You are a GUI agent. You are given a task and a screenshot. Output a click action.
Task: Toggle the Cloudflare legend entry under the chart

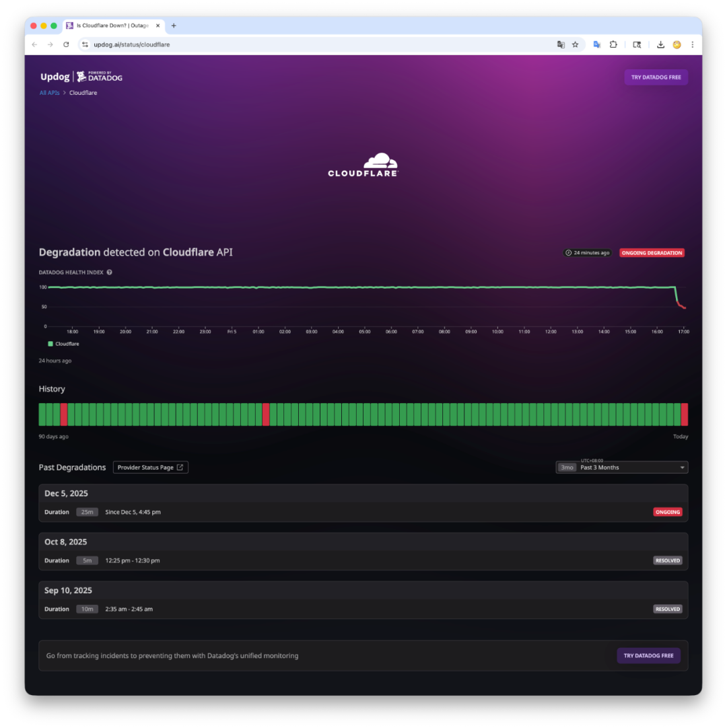click(64, 344)
